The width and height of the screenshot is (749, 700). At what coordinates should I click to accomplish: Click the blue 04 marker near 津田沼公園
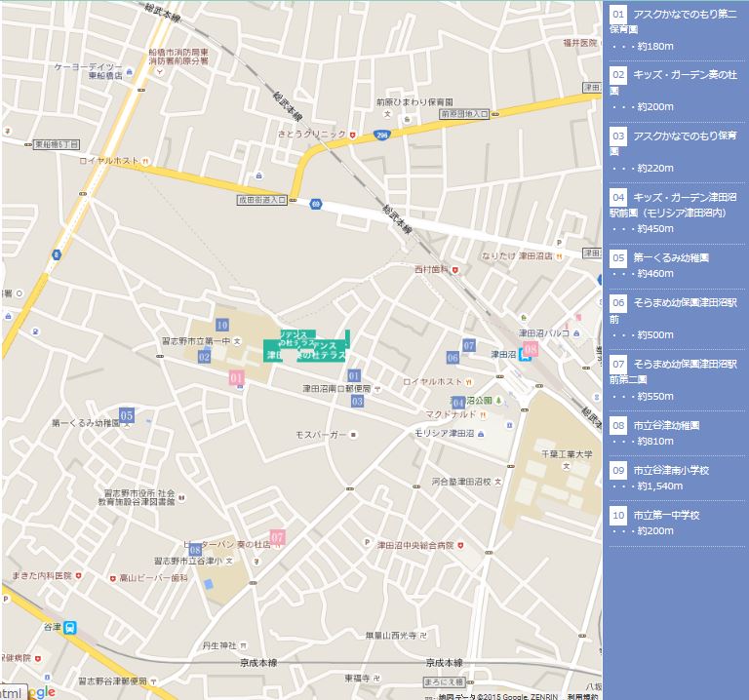458,403
